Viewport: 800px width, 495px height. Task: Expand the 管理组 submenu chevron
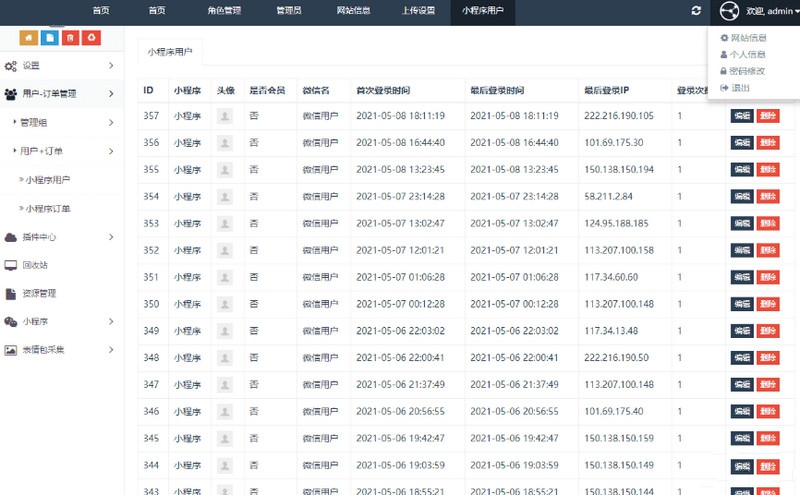(111, 122)
